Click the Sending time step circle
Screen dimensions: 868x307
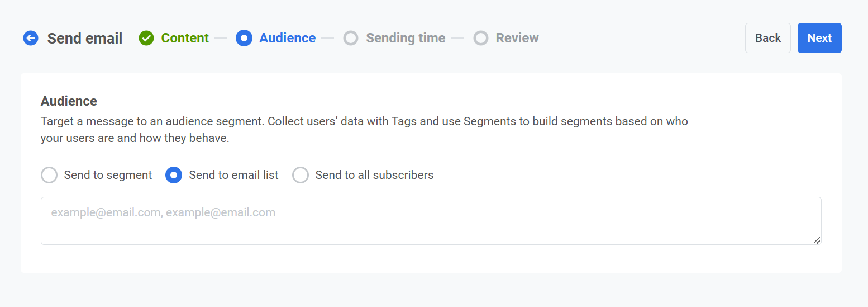(351, 38)
